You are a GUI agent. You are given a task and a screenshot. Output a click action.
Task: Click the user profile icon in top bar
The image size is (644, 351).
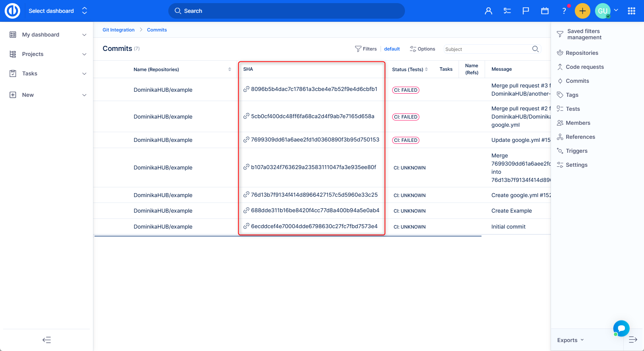(x=488, y=11)
